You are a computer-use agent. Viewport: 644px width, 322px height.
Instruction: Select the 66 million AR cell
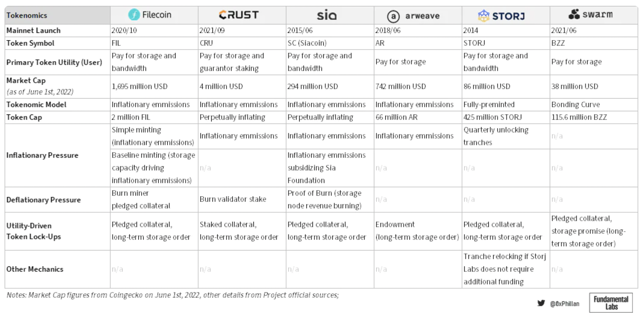(396, 117)
